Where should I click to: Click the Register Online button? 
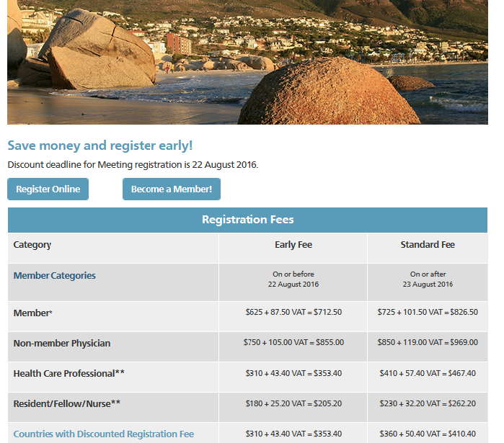(x=48, y=189)
